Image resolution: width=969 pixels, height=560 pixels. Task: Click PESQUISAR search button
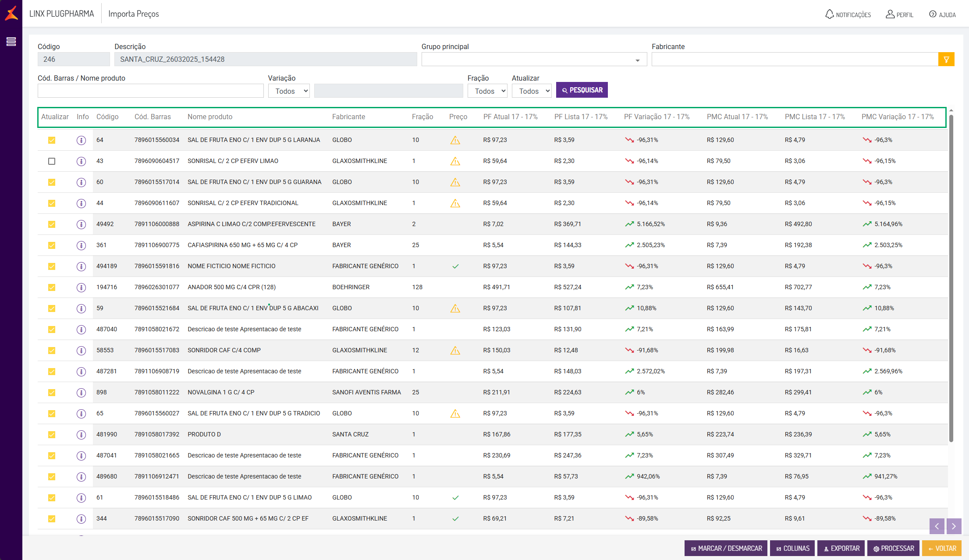click(x=582, y=90)
